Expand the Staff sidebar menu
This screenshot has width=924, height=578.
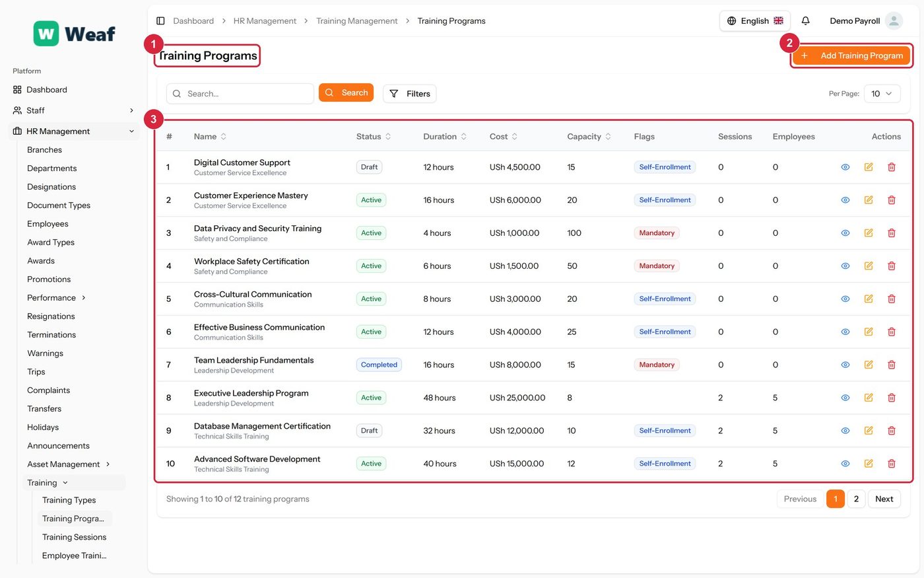[x=73, y=110]
